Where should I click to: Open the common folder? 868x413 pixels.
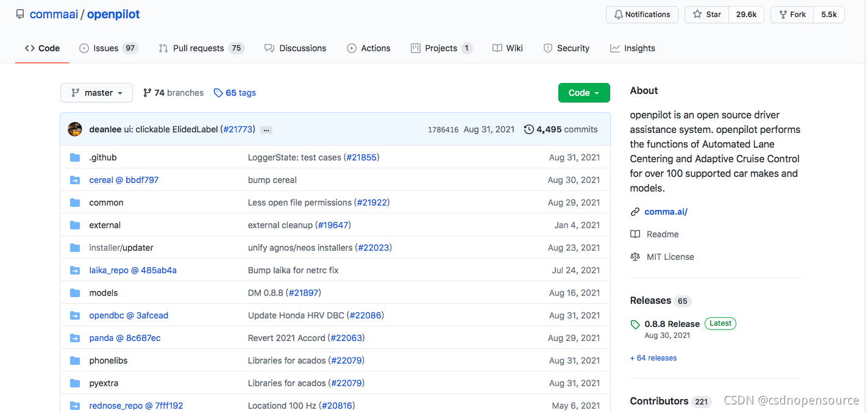point(106,203)
